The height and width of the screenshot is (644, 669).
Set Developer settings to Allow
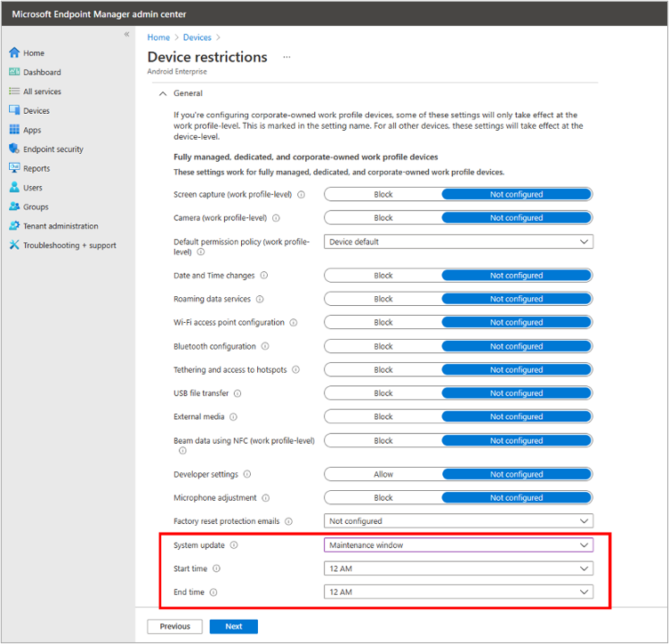[383, 474]
